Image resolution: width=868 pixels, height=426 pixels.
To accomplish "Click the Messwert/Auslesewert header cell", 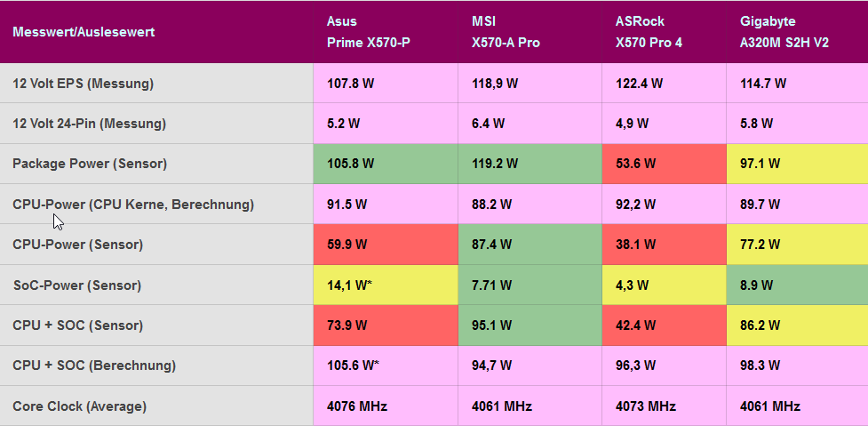I will [156, 32].
